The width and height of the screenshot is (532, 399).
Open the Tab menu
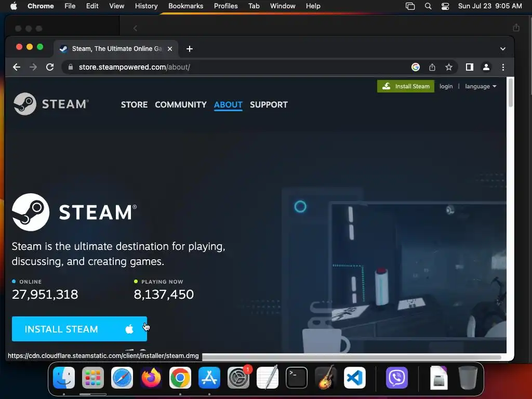254,6
